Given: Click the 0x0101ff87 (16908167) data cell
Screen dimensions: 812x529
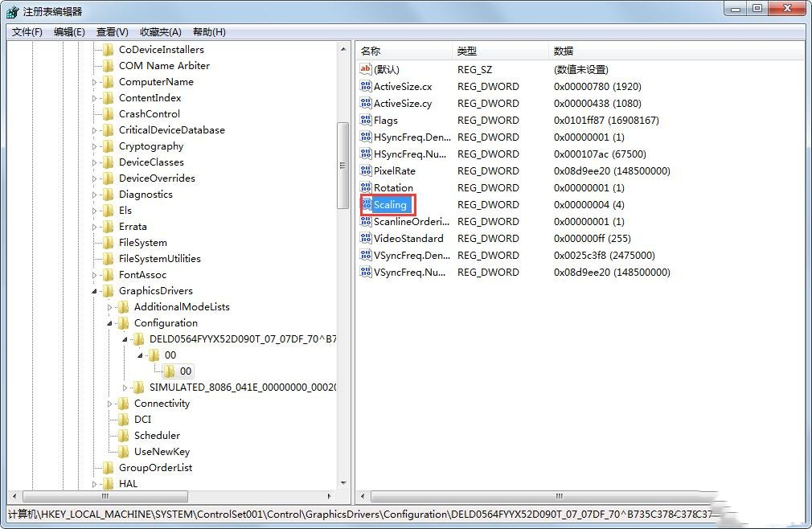Looking at the screenshot, I should 606,120.
